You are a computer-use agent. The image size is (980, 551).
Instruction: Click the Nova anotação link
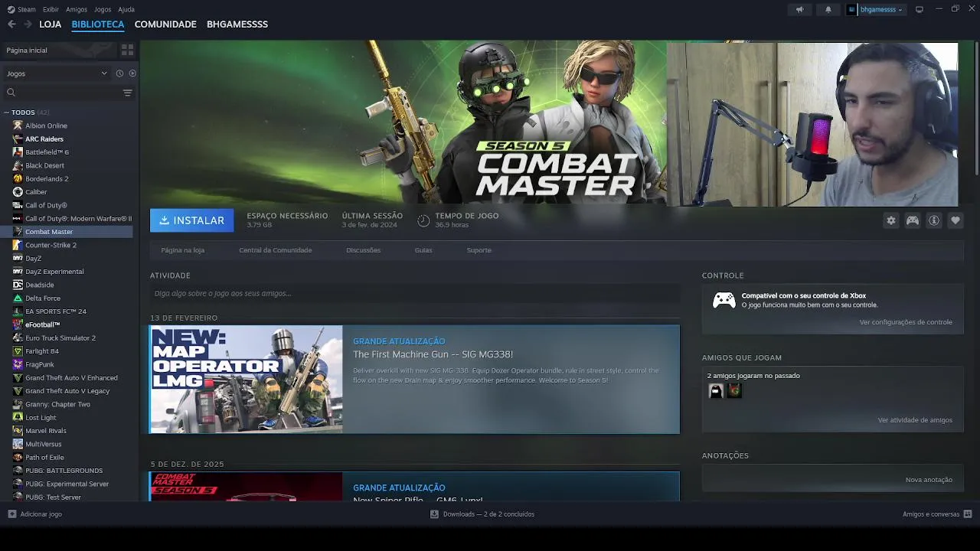pyautogui.click(x=929, y=480)
